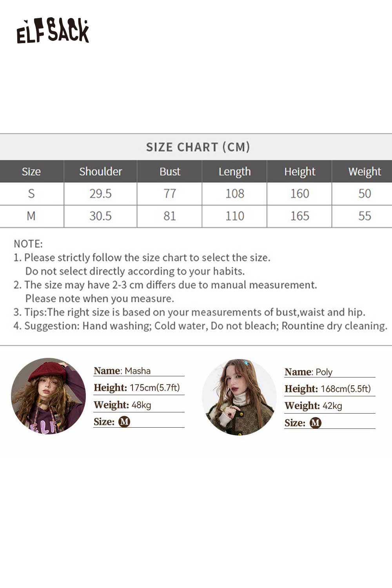Select the Bust column header
Viewport: 392px width, 588px height.
[x=170, y=171]
